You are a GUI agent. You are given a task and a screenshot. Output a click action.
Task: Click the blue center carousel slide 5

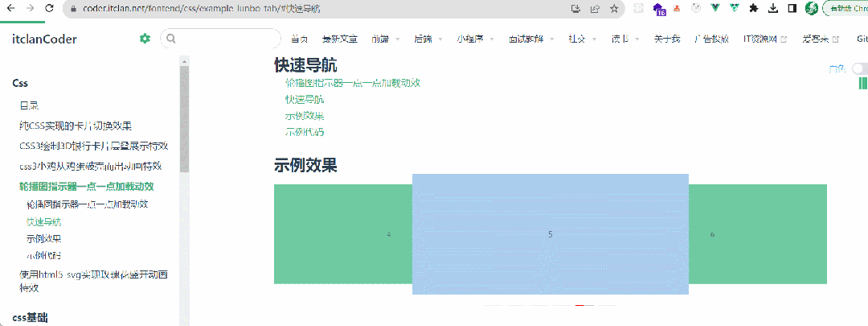[x=551, y=234]
